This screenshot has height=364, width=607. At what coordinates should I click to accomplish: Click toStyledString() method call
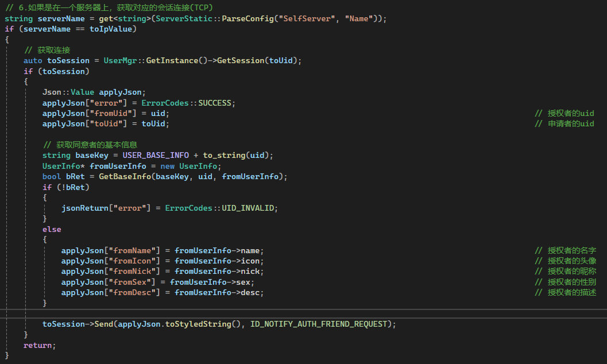pyautogui.click(x=203, y=324)
